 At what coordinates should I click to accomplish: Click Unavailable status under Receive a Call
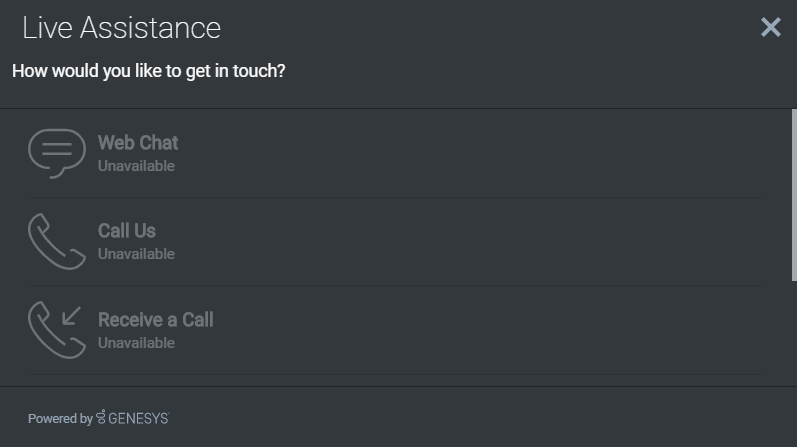[x=136, y=343]
